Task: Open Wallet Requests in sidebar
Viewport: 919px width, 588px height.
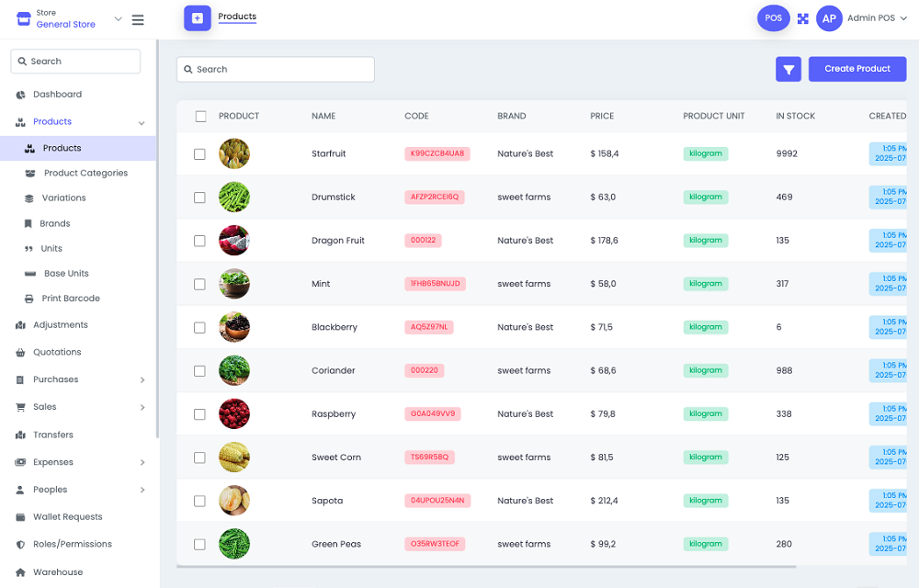Action: pos(67,516)
